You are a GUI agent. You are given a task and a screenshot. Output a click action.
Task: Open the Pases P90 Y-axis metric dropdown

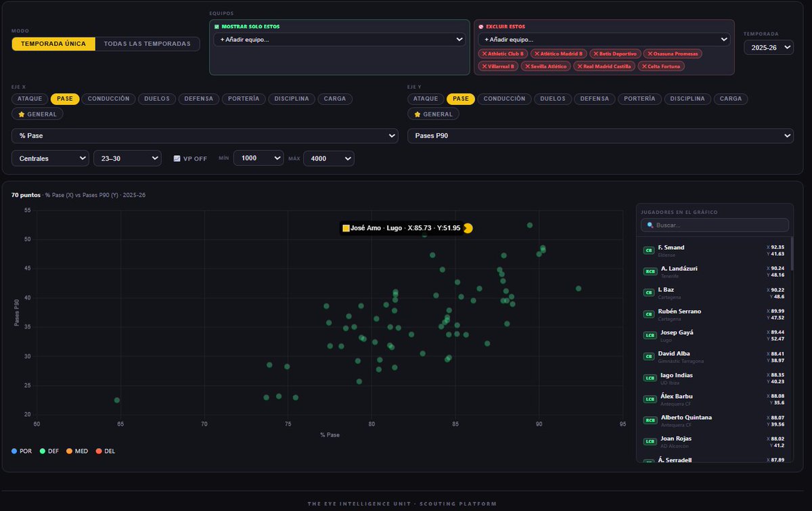pyautogui.click(x=600, y=136)
